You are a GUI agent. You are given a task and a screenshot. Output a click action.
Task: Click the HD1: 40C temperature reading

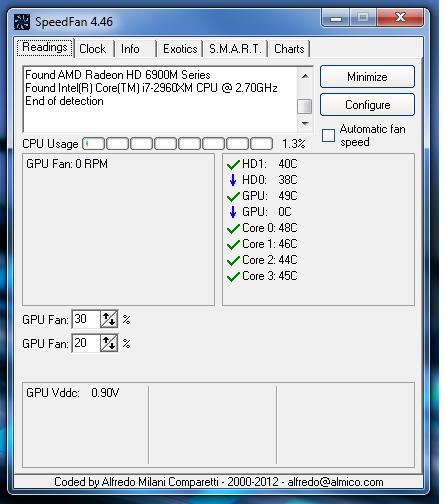pyautogui.click(x=270, y=164)
